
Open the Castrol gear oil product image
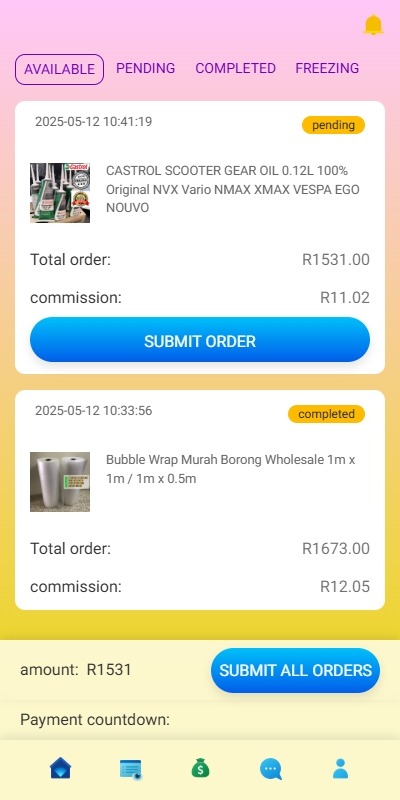pos(60,193)
